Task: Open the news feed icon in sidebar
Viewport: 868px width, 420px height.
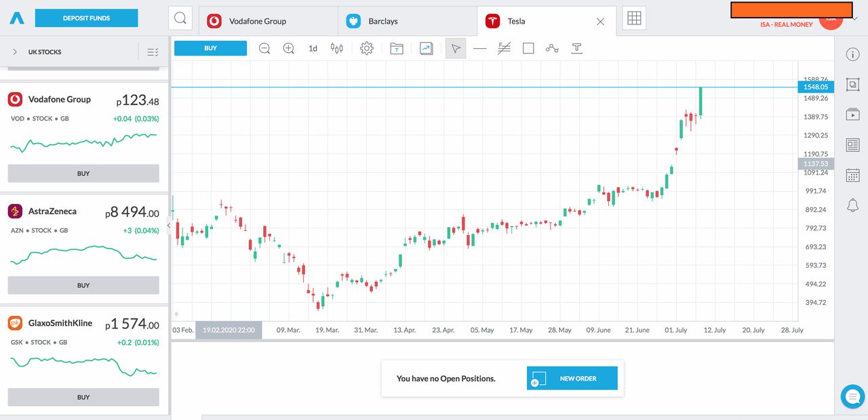Action: pyautogui.click(x=852, y=145)
